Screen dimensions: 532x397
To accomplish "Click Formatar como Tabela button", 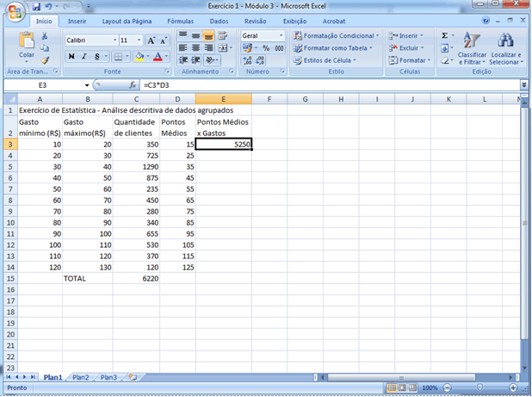I will pyautogui.click(x=336, y=48).
